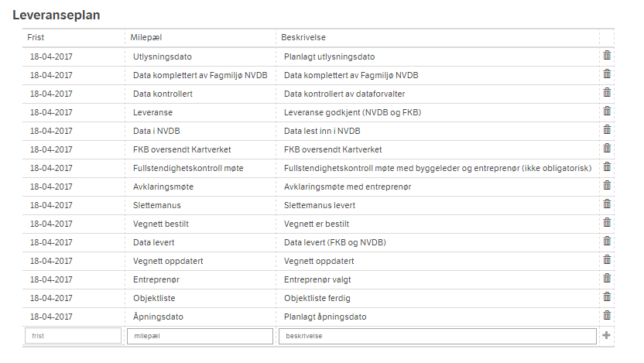Click the frist input field
644x363 pixels.
(73, 336)
